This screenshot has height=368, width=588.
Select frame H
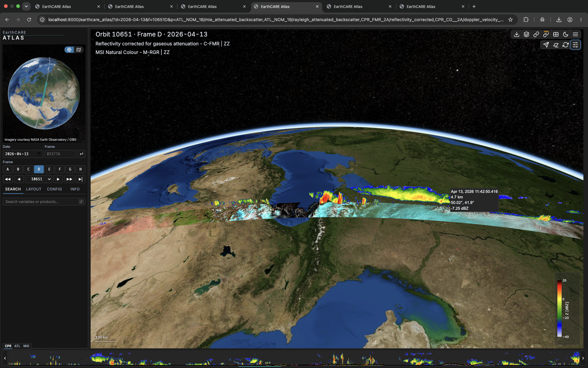81,169
